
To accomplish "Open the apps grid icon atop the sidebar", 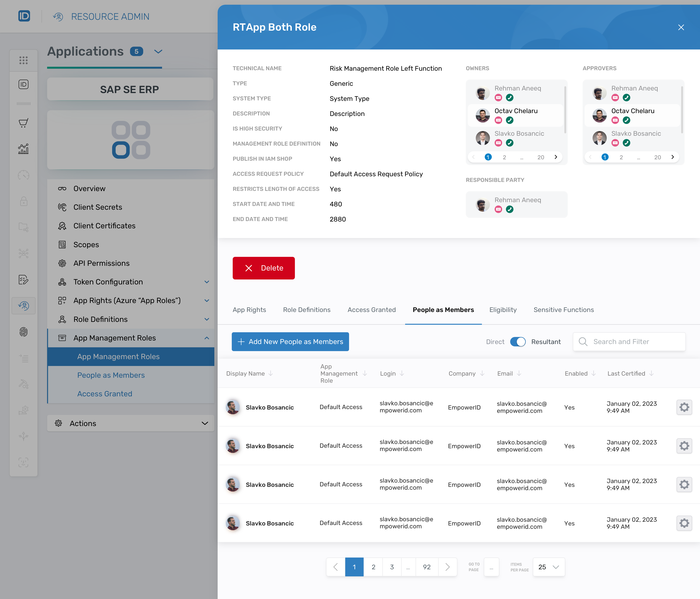I will [23, 60].
